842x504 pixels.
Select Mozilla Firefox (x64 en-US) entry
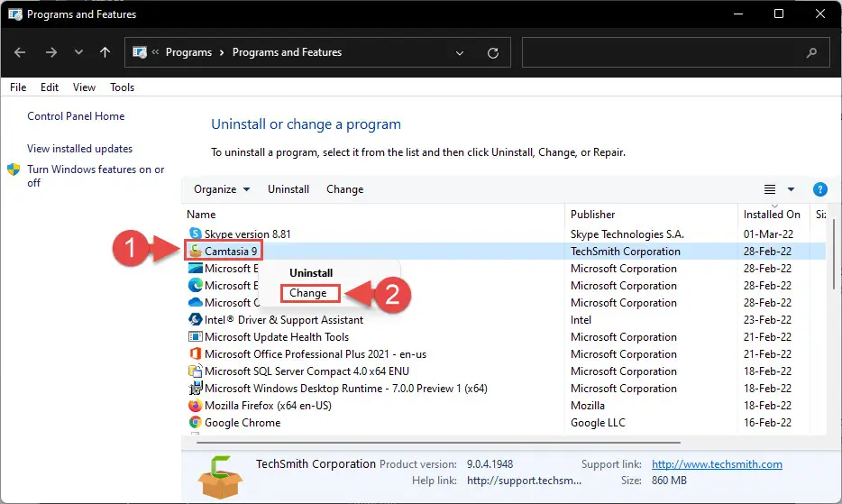tap(268, 405)
